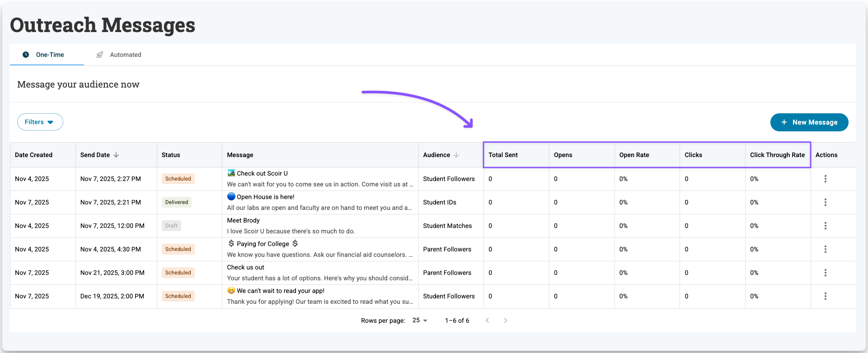The image size is (868, 353).
Task: Go to previous page arrow
Action: pos(487,320)
